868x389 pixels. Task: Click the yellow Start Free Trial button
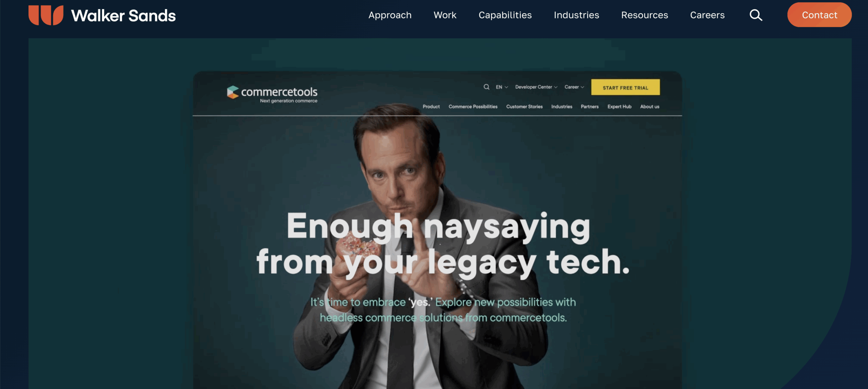point(626,87)
